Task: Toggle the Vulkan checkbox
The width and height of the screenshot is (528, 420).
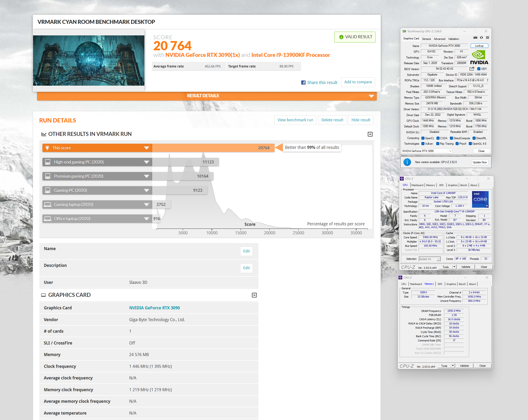Action: pyautogui.click(x=423, y=144)
